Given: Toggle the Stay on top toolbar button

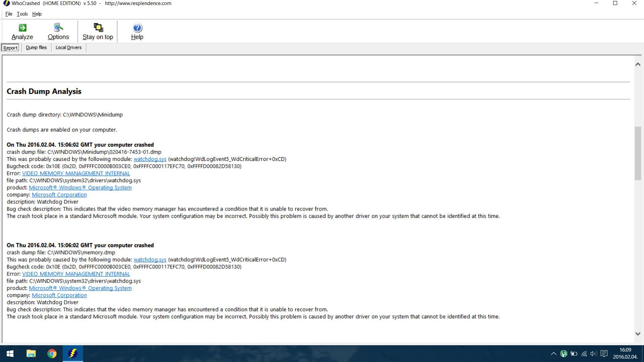Looking at the screenshot, I should point(98,32).
